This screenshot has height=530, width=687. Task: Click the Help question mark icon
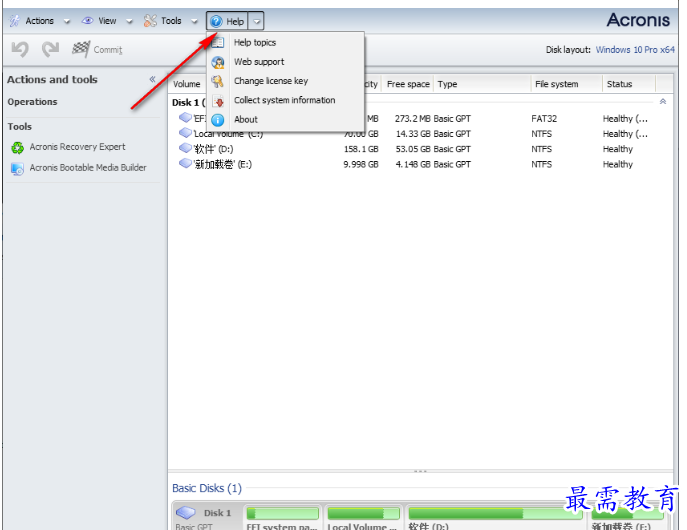pyautogui.click(x=216, y=21)
